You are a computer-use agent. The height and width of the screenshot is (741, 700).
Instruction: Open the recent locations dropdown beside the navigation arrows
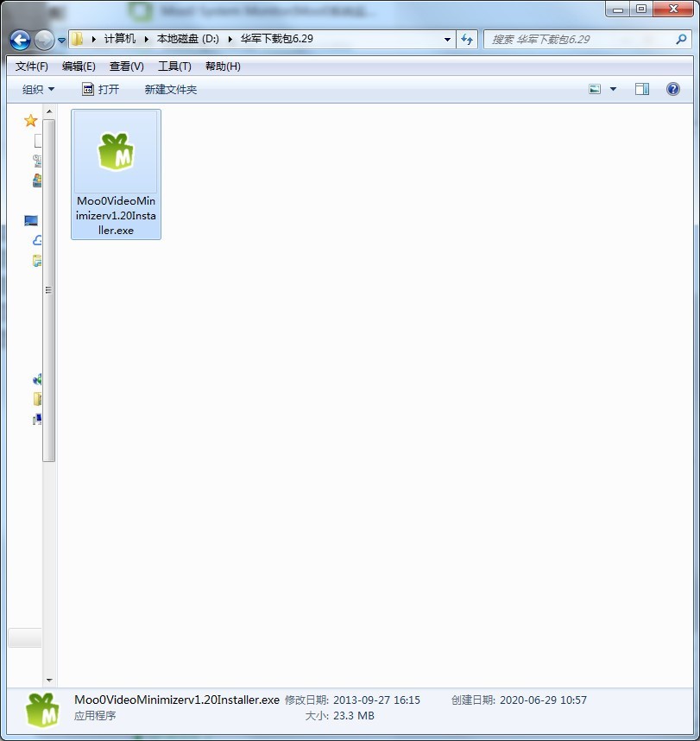(x=60, y=40)
